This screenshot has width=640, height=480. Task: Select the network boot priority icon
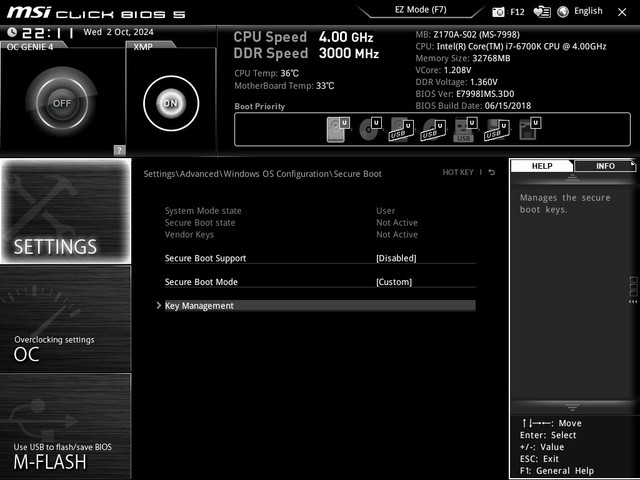[x=530, y=129]
